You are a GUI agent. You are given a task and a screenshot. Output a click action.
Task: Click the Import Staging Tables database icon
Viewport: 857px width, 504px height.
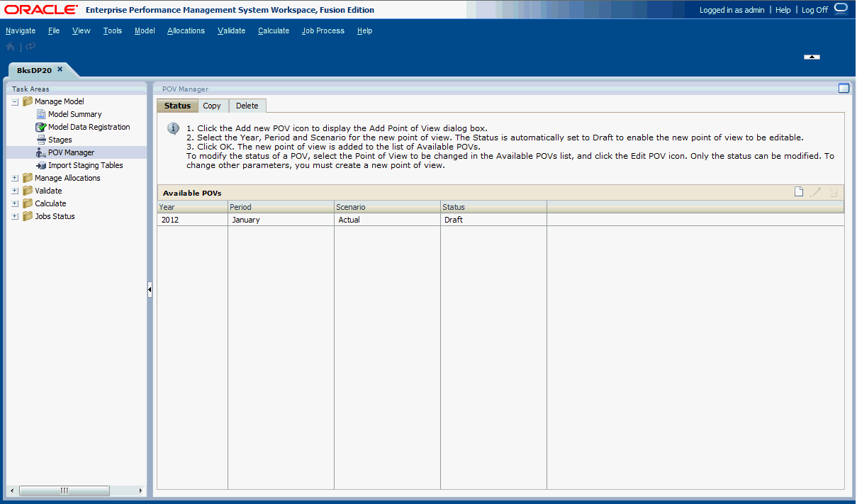tap(41, 165)
